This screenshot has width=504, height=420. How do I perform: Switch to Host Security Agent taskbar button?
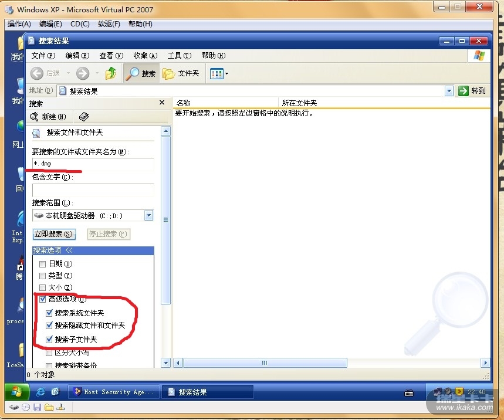click(114, 392)
